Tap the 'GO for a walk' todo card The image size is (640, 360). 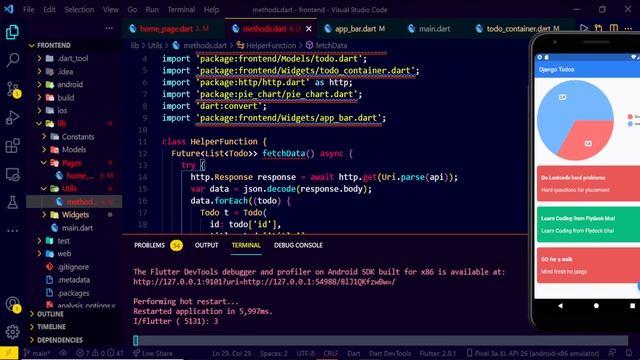point(588,265)
